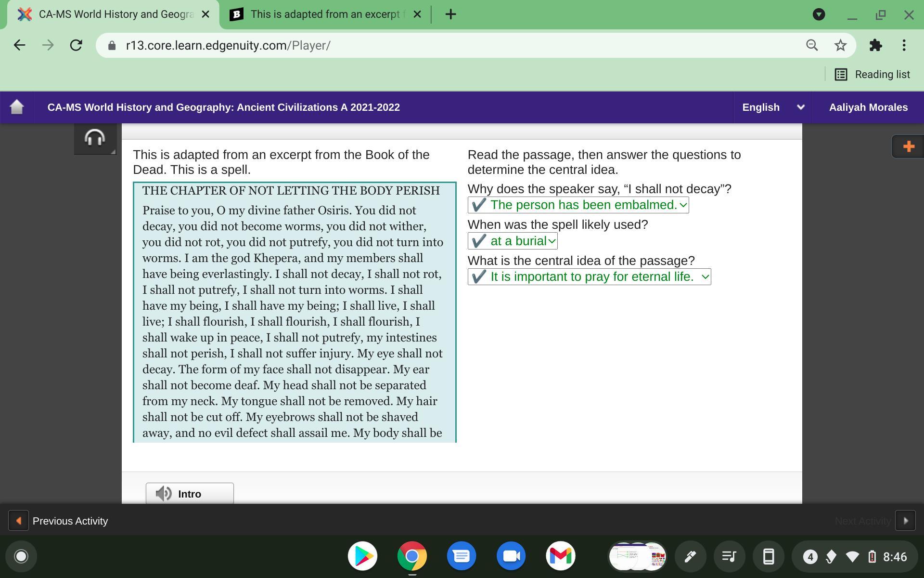Play the Intro audio button
924x578 pixels.
190,494
